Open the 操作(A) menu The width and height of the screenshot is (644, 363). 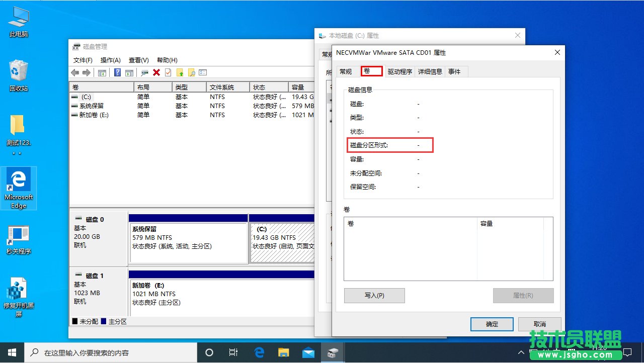[x=112, y=60]
